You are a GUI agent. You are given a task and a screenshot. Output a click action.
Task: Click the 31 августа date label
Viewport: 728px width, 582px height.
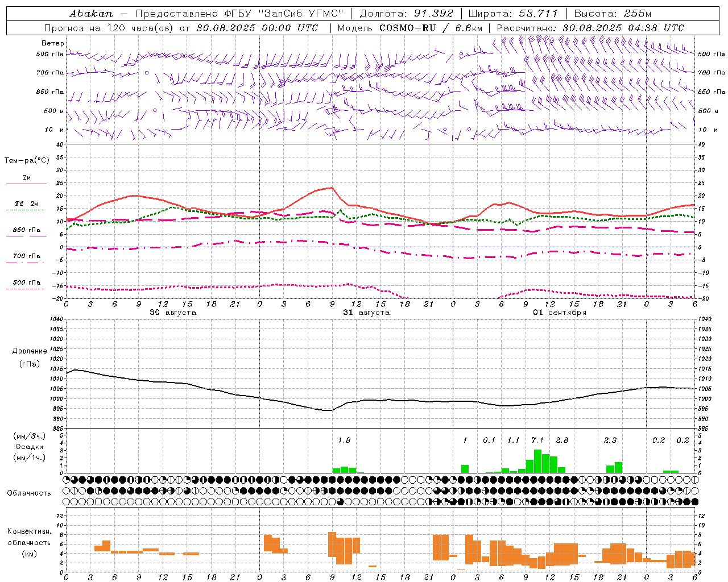tap(366, 313)
